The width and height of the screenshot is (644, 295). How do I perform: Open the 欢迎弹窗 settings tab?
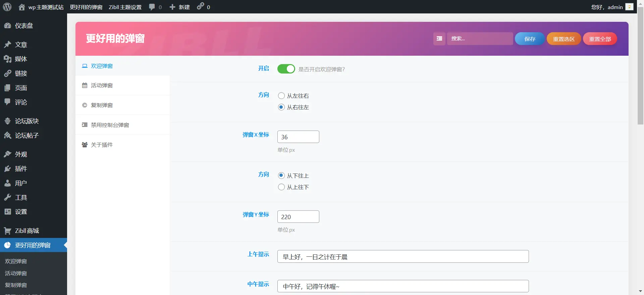(122, 66)
